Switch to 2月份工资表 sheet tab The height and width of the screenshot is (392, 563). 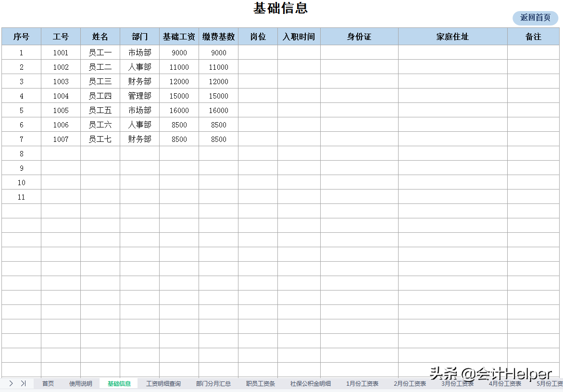tap(410, 383)
